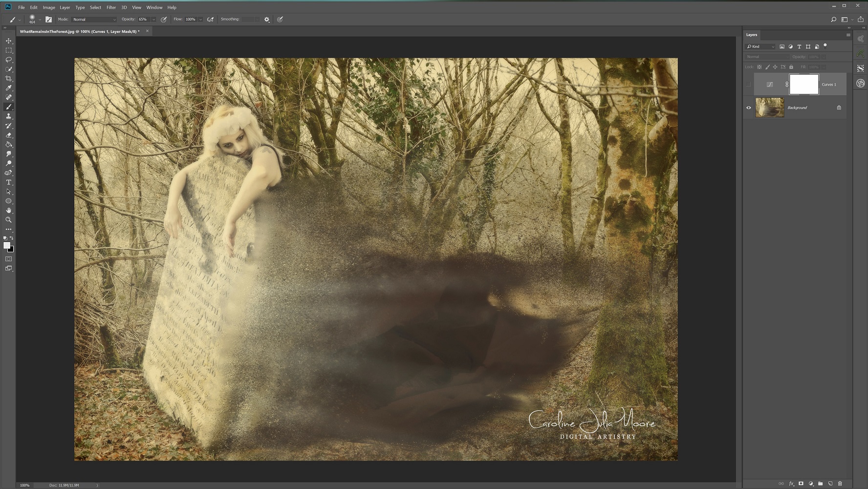The width and height of the screenshot is (868, 489).
Task: Select the Lasso tool
Action: pos(8,60)
